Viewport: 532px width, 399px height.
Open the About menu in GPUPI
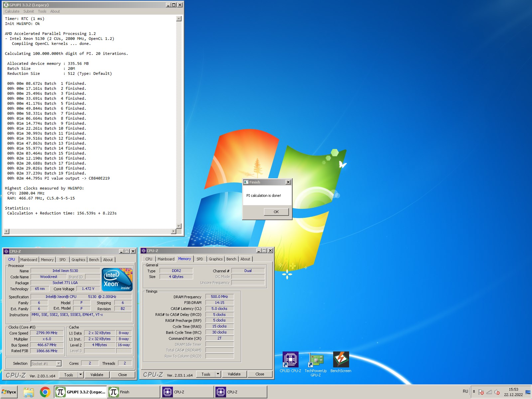pos(55,11)
